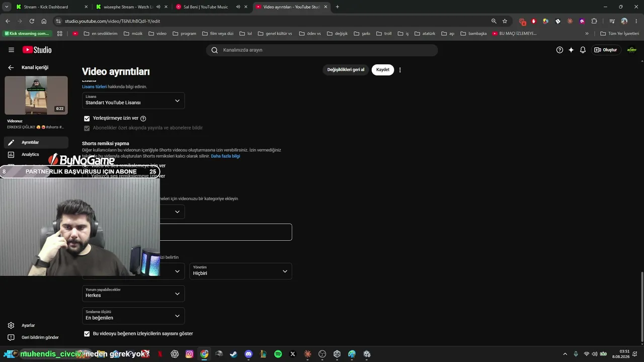
Task: Open the müzik bookmark folder
Action: (x=133, y=34)
